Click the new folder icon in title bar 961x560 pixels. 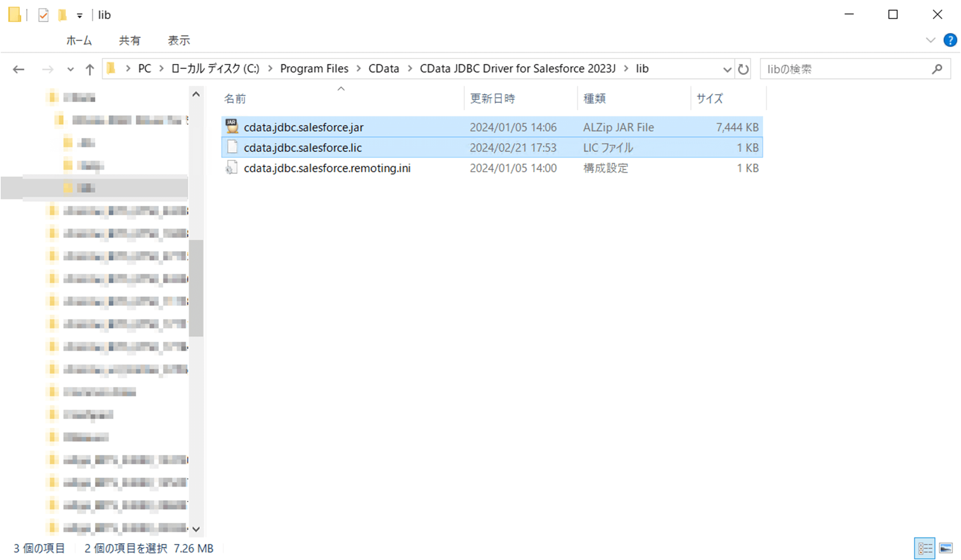[62, 15]
